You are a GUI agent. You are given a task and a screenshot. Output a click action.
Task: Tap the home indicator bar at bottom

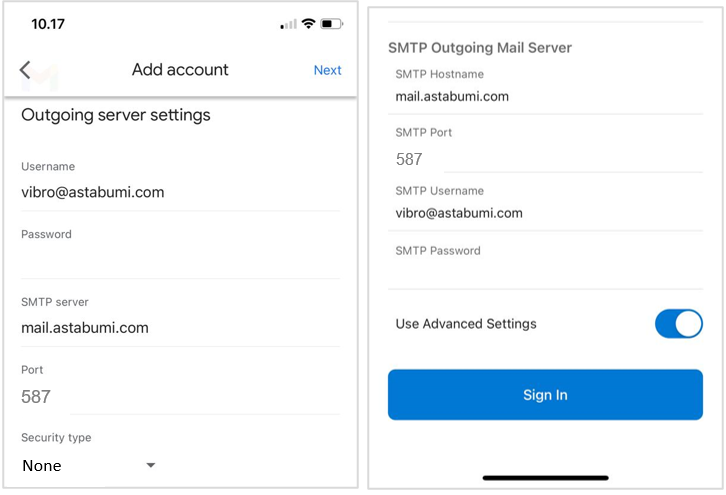(x=545, y=478)
